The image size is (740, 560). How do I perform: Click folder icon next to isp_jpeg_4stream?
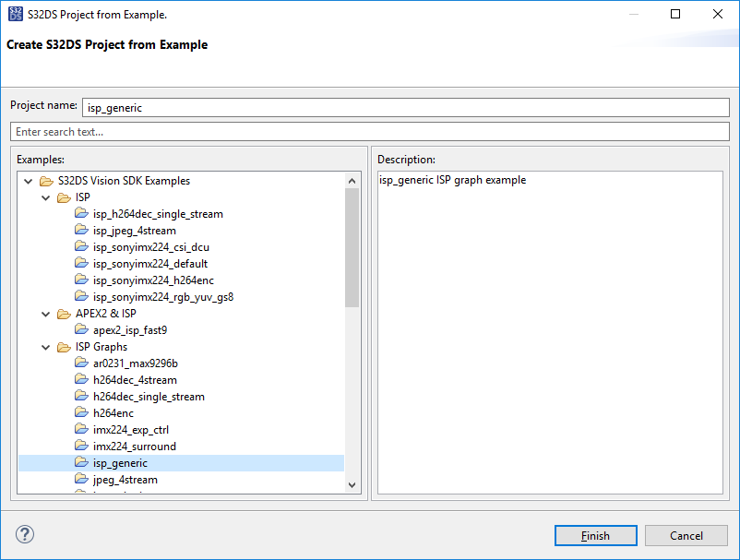(81, 231)
